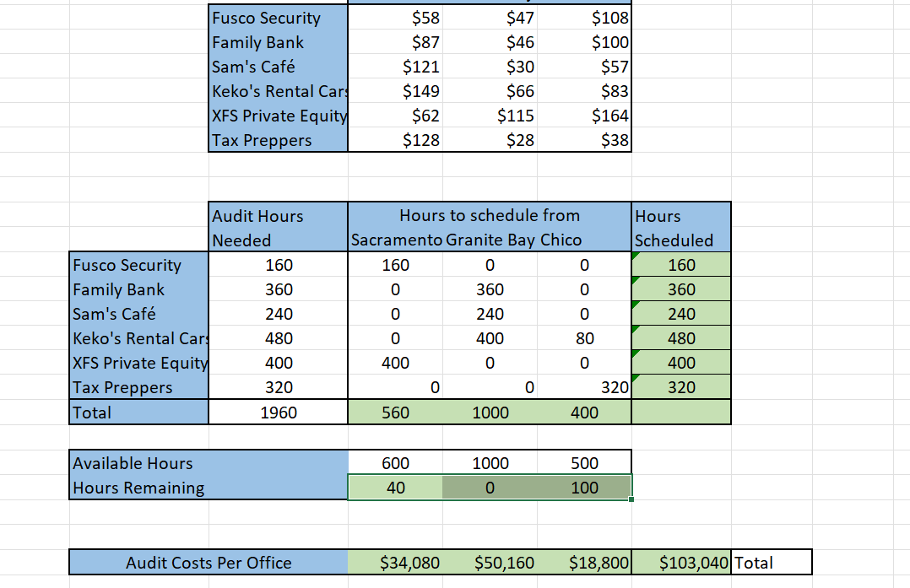
Task: Select the 400 Chico total cell
Action: click(584, 412)
